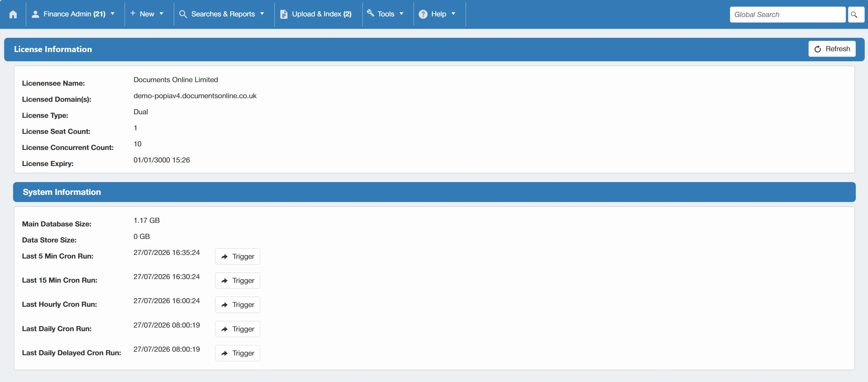Expand the Searches & Reports dropdown arrow
This screenshot has width=868, height=382.
pyautogui.click(x=262, y=14)
